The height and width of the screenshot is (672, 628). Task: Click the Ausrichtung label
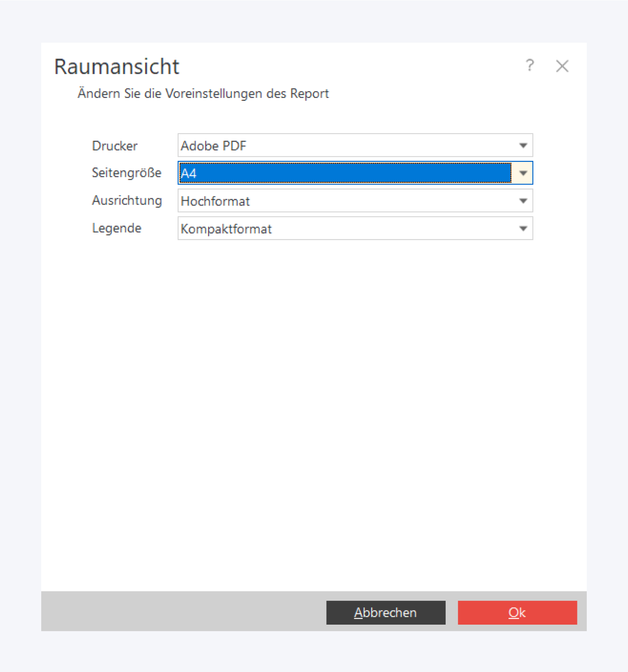(x=127, y=201)
